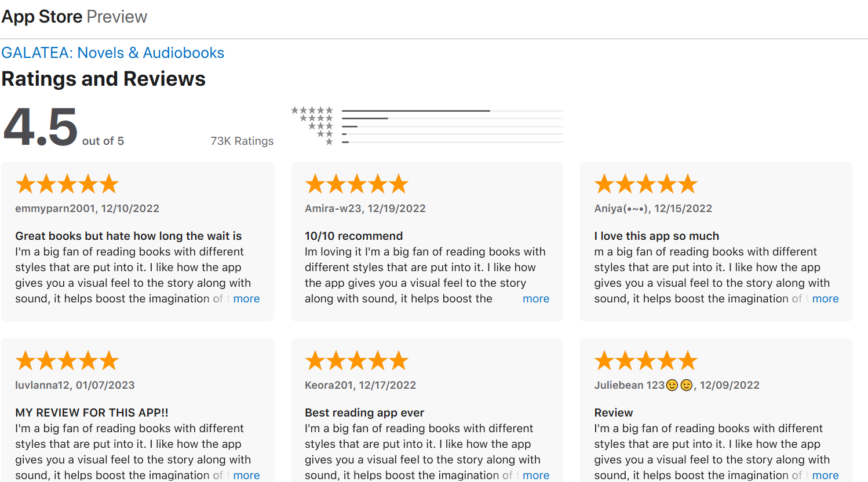Click the 'Great books but hate how long the wait is' title
The image size is (868, 482).
128,236
